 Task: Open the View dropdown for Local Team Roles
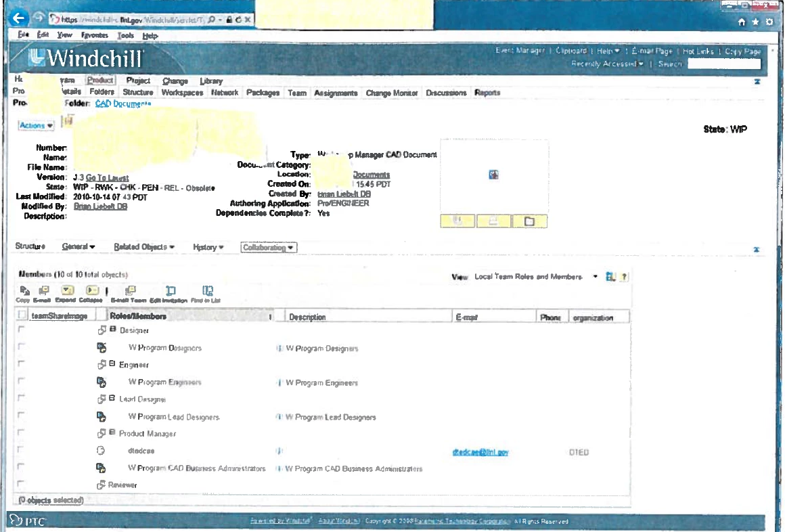pos(596,277)
